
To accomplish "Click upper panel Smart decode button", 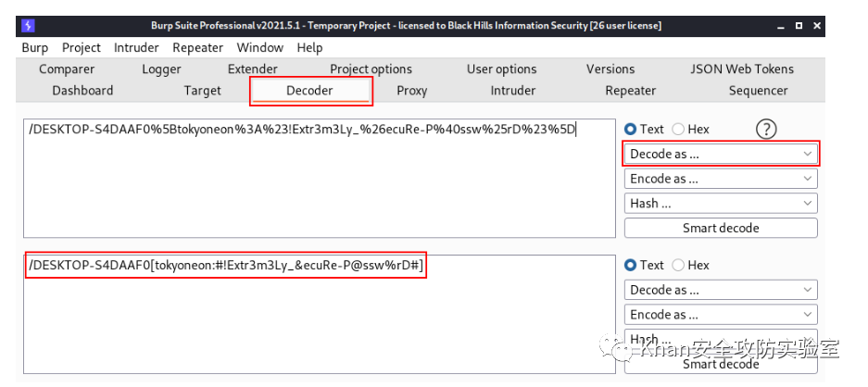I will pyautogui.click(x=721, y=228).
